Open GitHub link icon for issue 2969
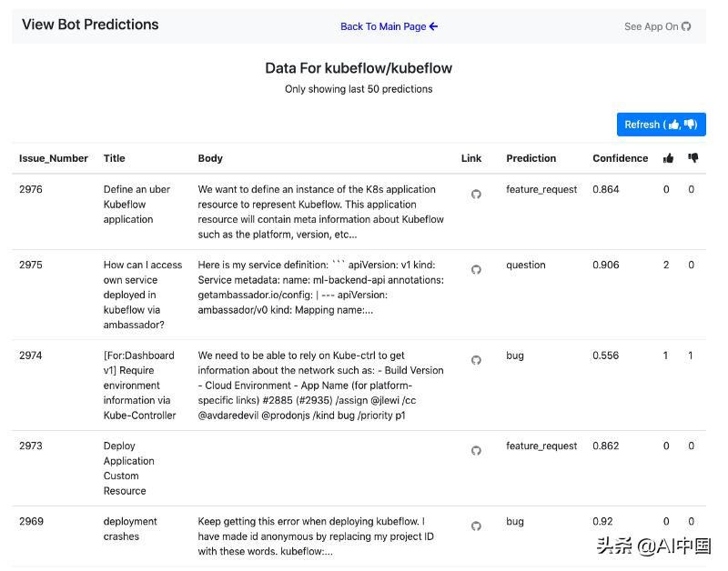Screen dimensions: 728x571 click(x=476, y=526)
